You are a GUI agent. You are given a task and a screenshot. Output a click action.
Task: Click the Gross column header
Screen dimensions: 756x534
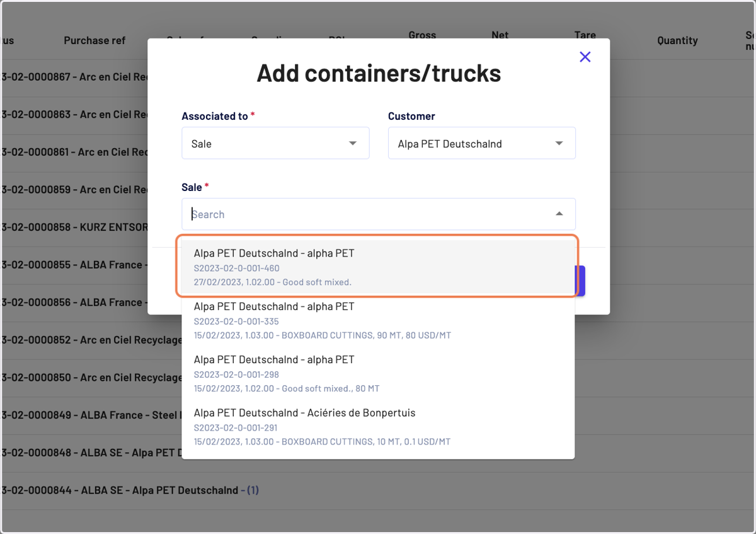(x=422, y=35)
